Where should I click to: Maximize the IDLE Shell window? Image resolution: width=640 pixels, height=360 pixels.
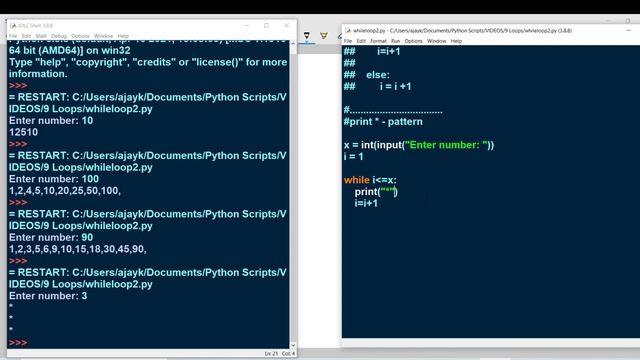pos(266,25)
